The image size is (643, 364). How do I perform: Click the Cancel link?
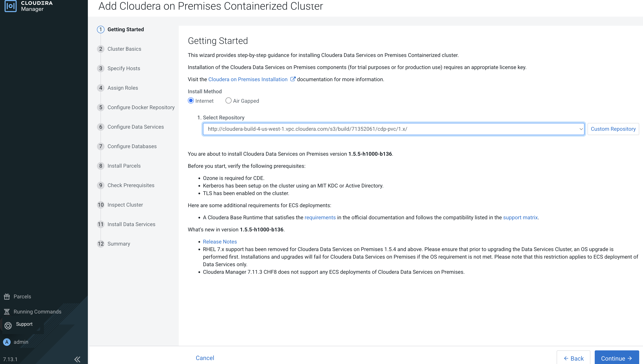pos(205,358)
